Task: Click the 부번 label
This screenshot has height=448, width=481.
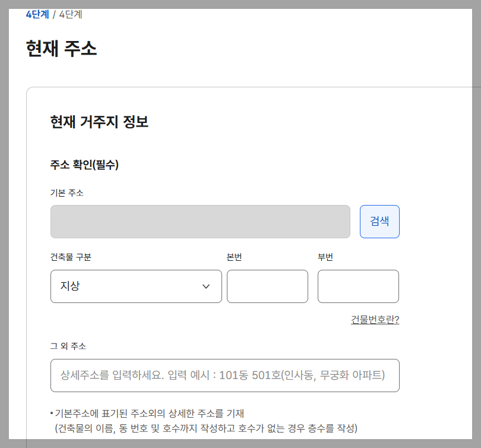Action: pyautogui.click(x=325, y=257)
